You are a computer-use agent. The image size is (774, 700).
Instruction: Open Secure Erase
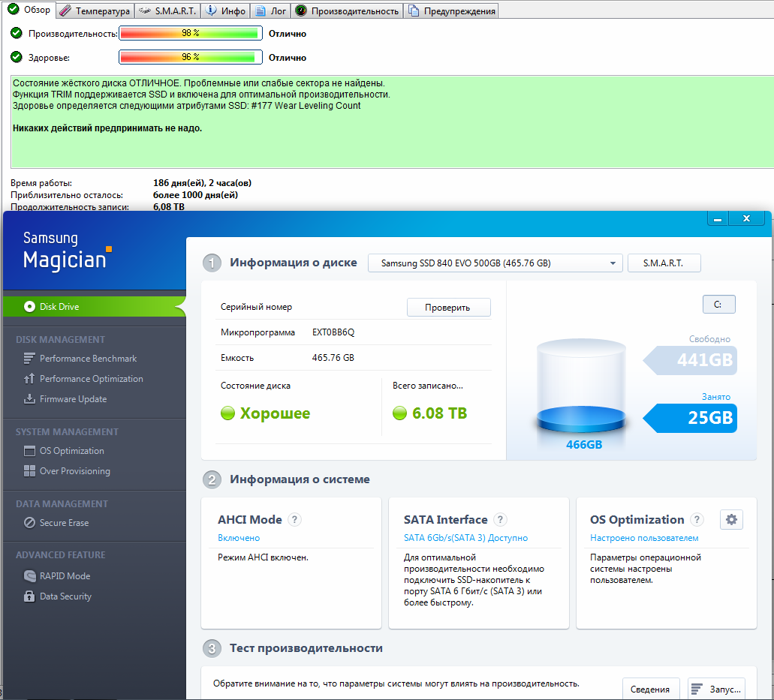pos(64,523)
